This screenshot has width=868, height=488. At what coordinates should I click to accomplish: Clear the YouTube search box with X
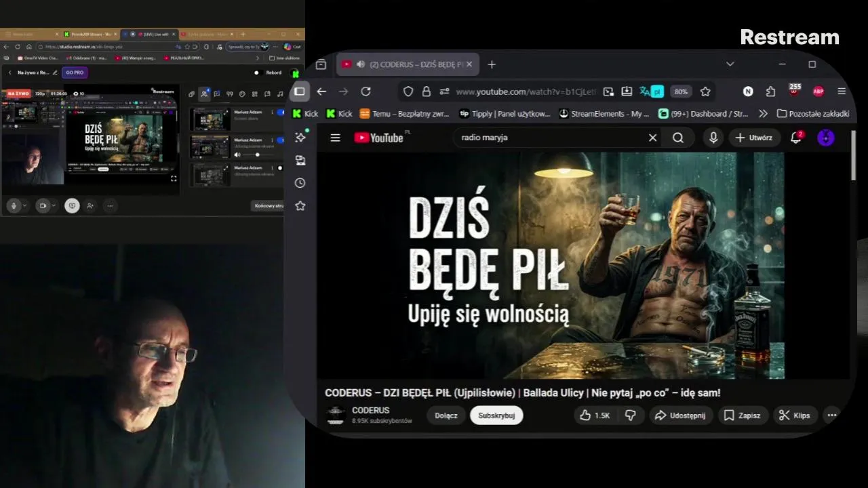click(652, 138)
